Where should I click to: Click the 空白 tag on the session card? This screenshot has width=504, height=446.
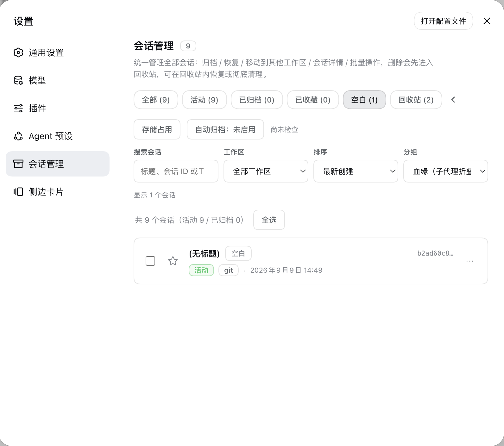(238, 253)
